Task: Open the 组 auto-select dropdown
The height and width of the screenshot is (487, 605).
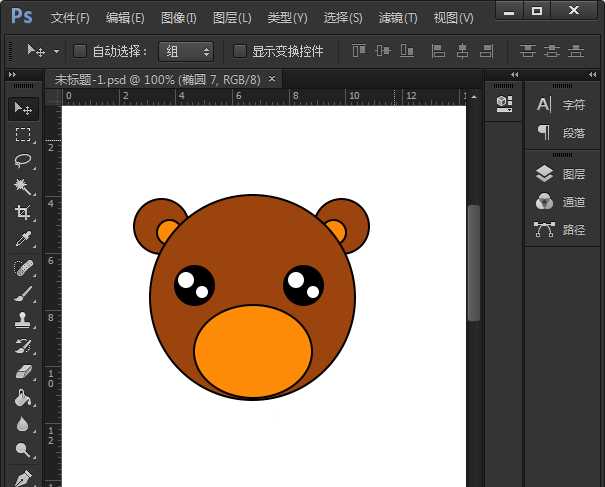Action: (186, 51)
